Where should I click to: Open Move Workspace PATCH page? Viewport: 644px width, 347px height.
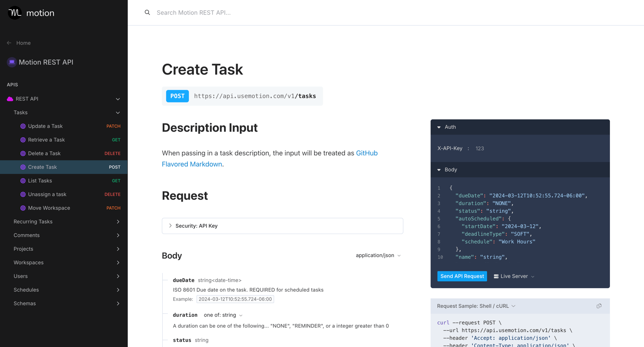click(64, 208)
